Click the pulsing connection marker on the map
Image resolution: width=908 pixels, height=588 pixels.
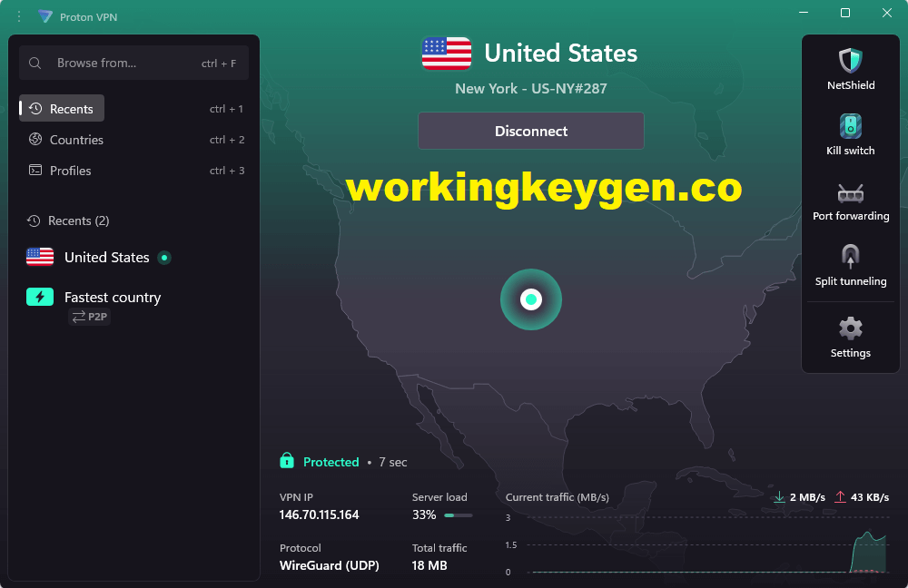tap(530, 299)
